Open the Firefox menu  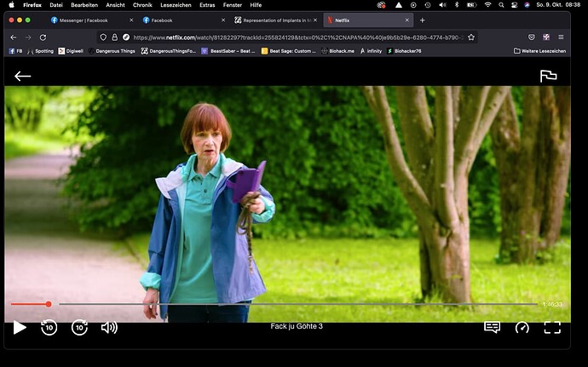tap(32, 5)
